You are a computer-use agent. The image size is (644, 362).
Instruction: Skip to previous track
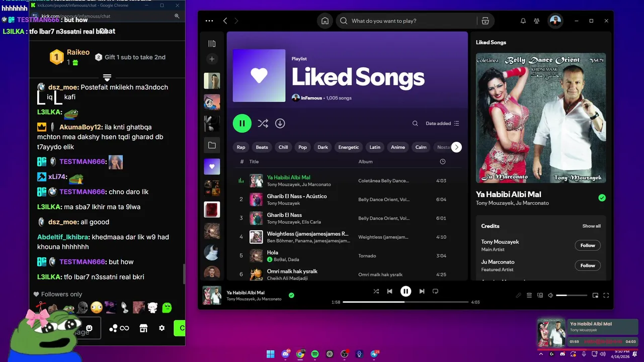point(390,291)
